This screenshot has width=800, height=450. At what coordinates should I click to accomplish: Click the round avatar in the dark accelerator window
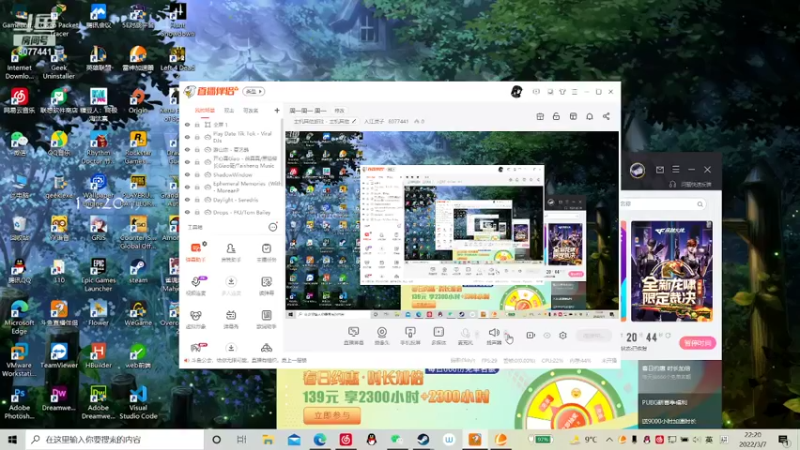pyautogui.click(x=637, y=170)
